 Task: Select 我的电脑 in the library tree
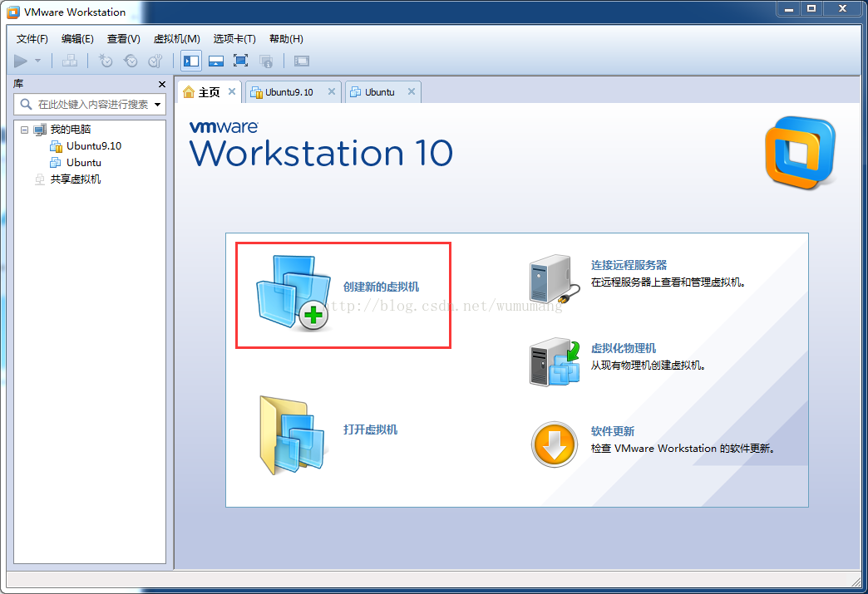pos(71,130)
